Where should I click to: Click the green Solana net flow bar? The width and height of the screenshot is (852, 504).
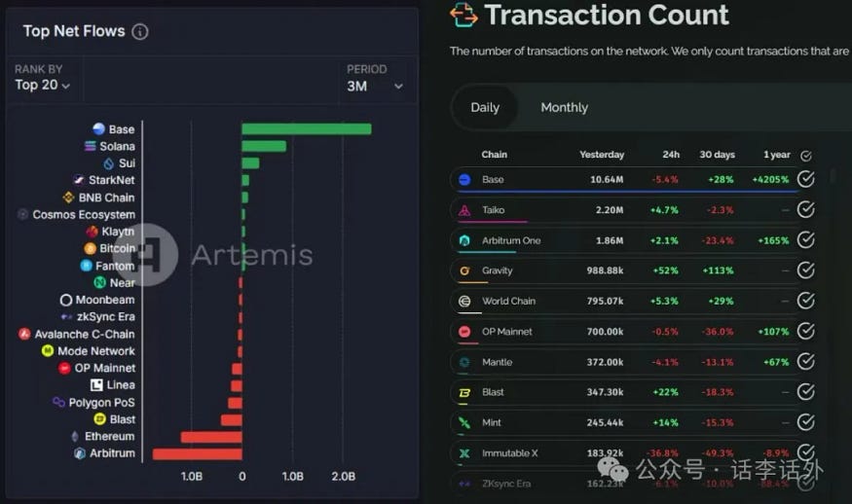click(264, 146)
